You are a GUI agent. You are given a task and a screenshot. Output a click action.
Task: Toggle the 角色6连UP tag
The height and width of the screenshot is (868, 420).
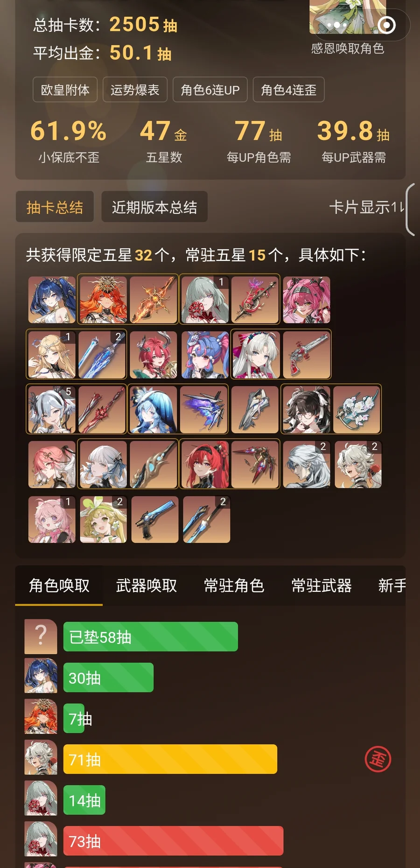tap(210, 90)
